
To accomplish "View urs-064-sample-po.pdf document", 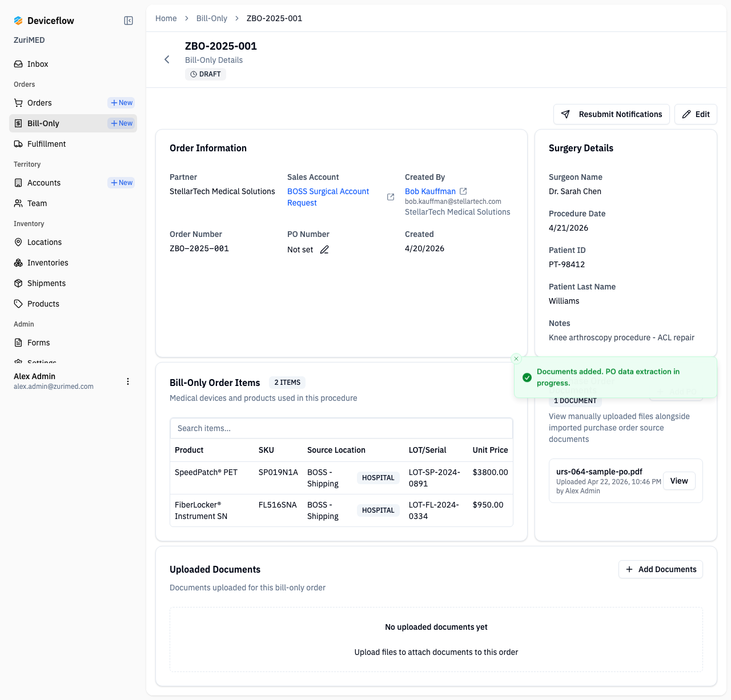I will pos(679,481).
